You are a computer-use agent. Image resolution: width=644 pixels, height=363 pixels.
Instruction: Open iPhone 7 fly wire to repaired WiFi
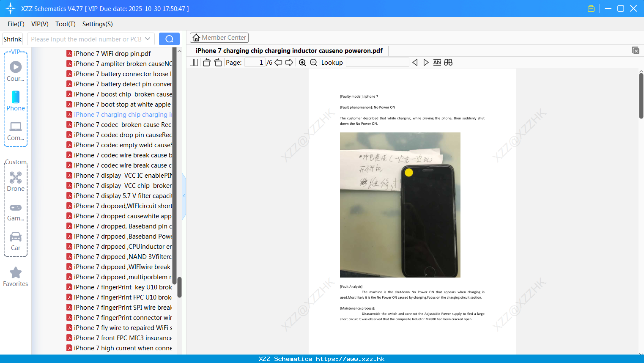coord(119,328)
